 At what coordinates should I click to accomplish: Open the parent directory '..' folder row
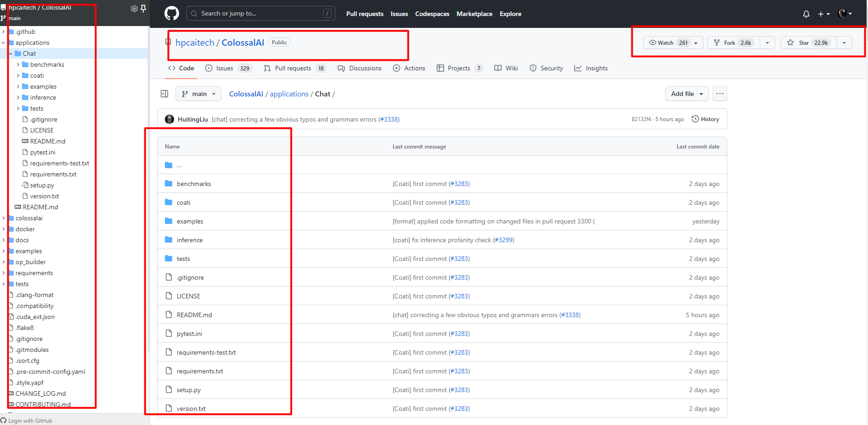442,165
